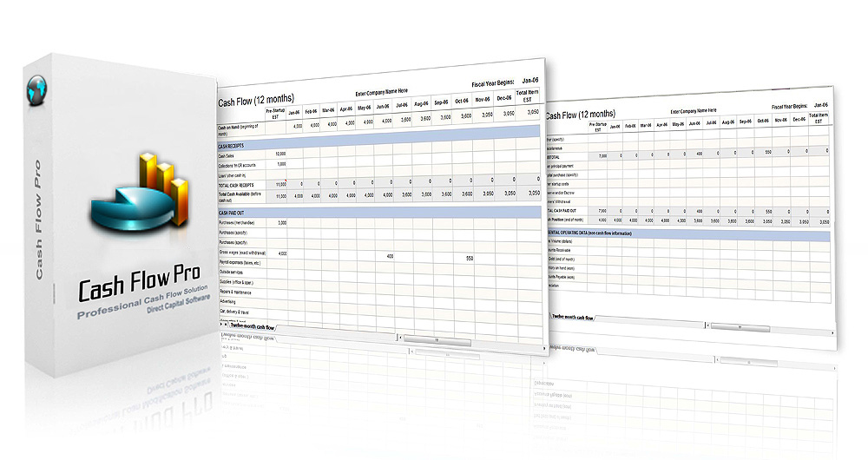The width and height of the screenshot is (868, 460).
Task: Click the Outside services row label
Action: pyautogui.click(x=231, y=273)
